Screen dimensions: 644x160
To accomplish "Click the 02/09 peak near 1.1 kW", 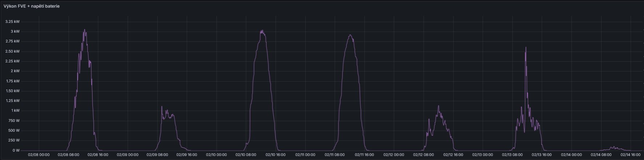I will [162, 107].
